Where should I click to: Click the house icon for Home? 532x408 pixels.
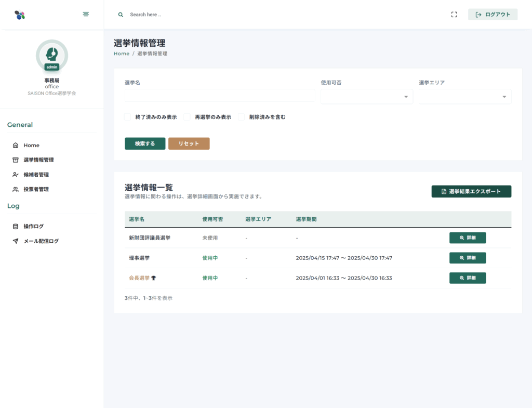click(x=16, y=146)
